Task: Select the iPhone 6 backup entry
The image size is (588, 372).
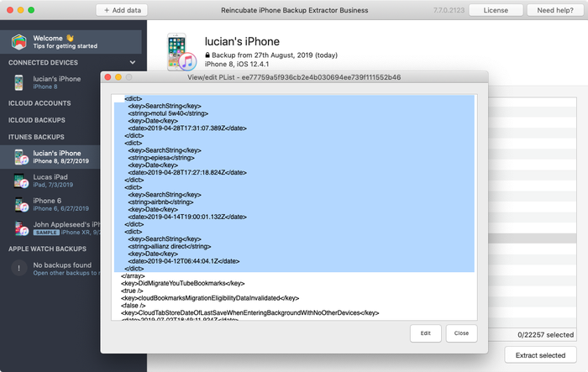Action: [50, 204]
